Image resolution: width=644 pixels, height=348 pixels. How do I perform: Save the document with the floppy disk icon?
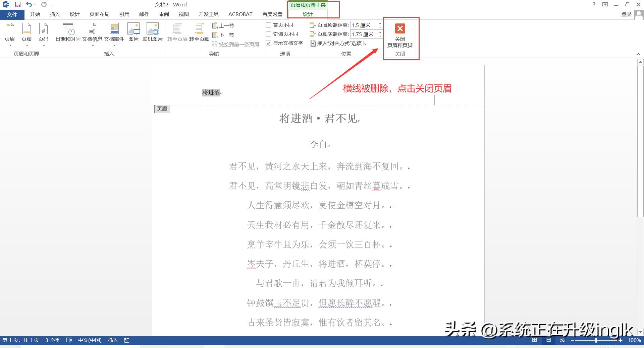18,4
